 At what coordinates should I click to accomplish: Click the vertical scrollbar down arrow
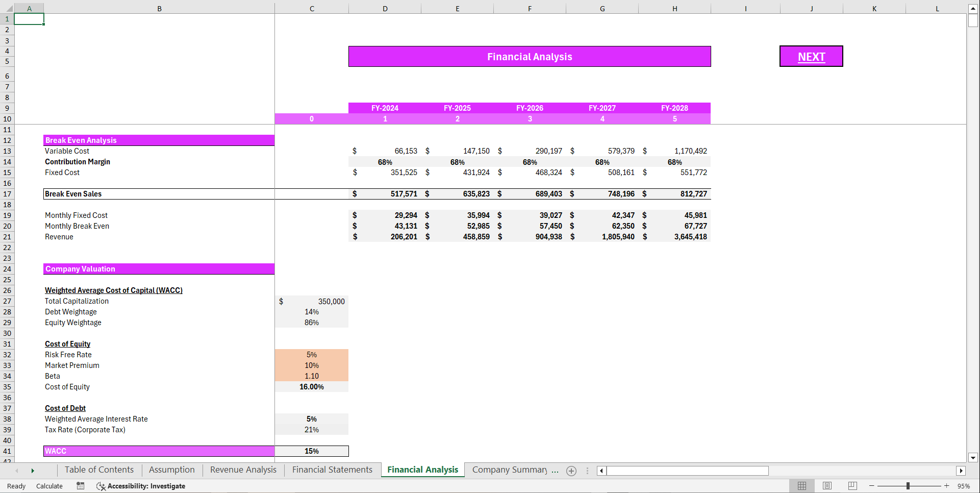click(x=973, y=458)
